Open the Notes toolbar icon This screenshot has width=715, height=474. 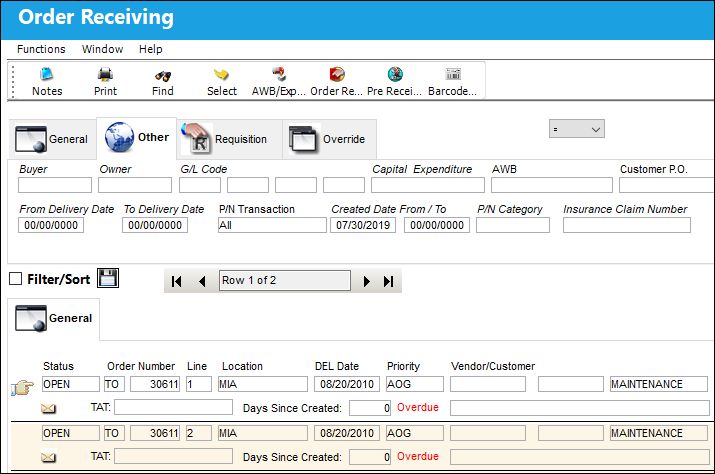tap(47, 74)
